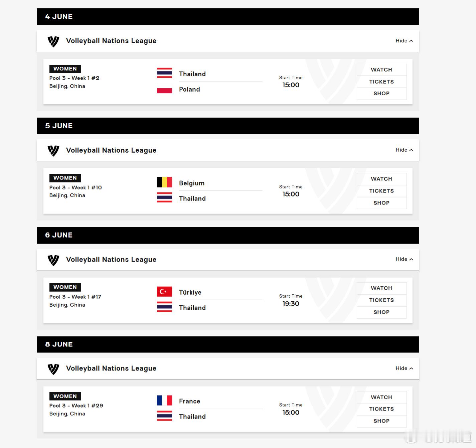Open the Türkiye team link
476x448 pixels.
[190, 292]
